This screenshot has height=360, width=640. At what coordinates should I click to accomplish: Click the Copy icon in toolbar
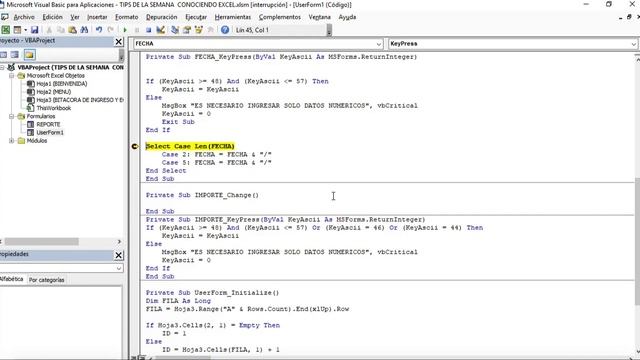(x=60, y=30)
